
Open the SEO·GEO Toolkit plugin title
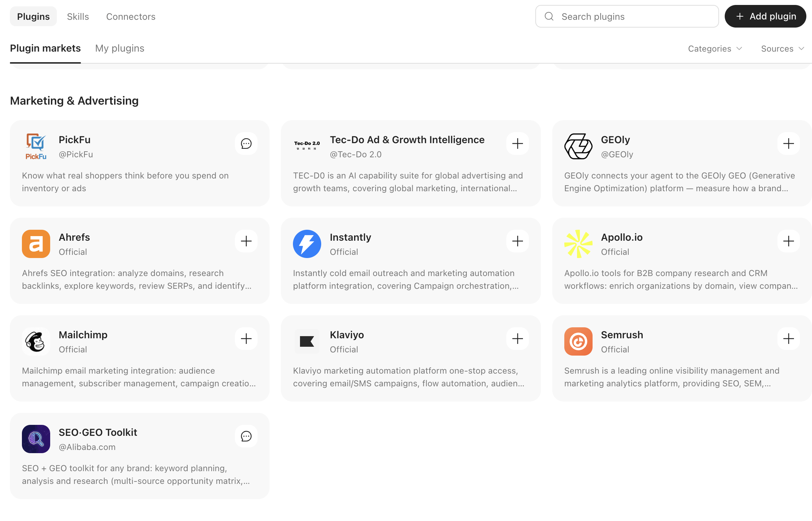coord(98,432)
